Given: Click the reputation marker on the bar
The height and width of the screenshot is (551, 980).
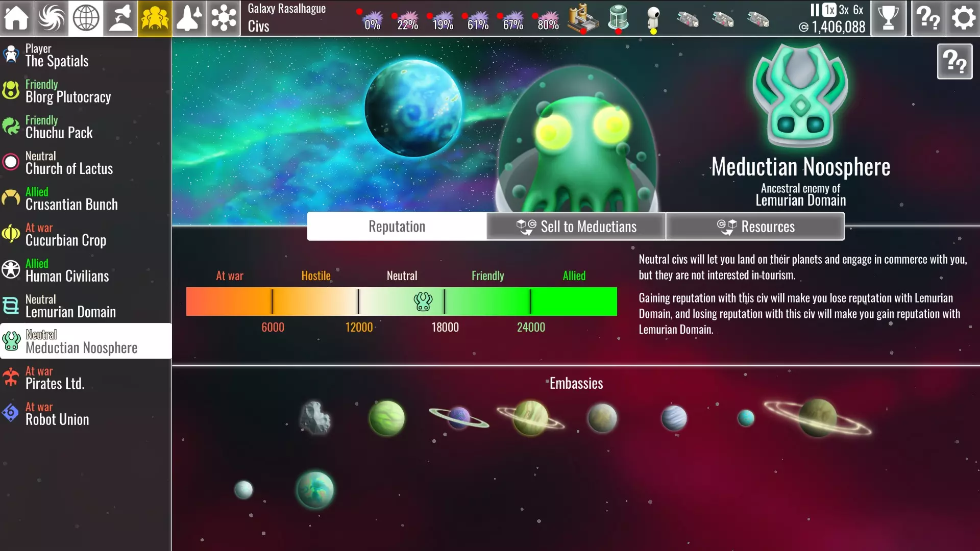Looking at the screenshot, I should (423, 302).
